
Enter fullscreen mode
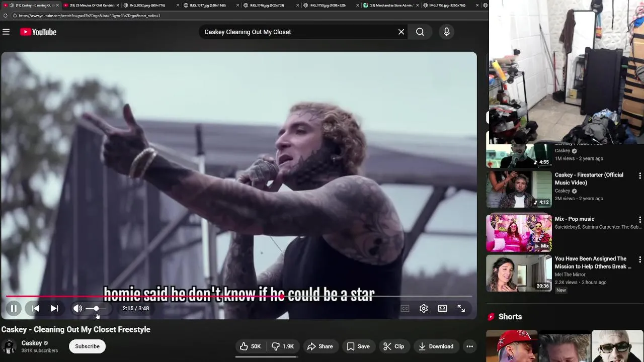pyautogui.click(x=461, y=309)
